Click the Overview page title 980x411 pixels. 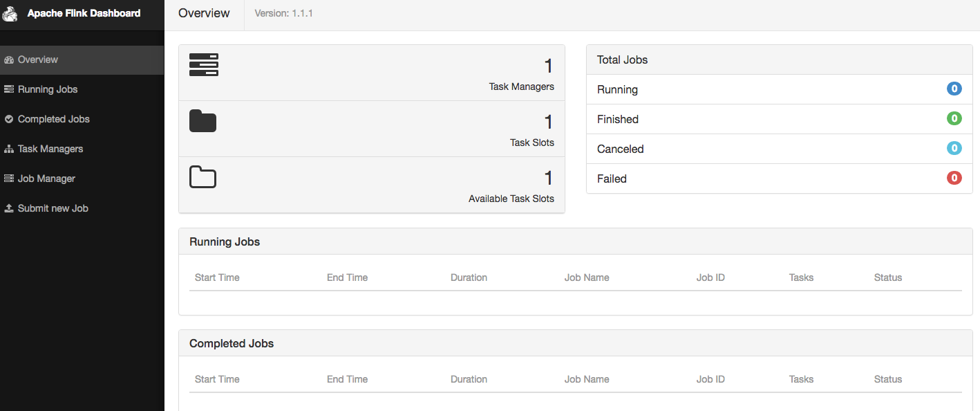tap(204, 13)
